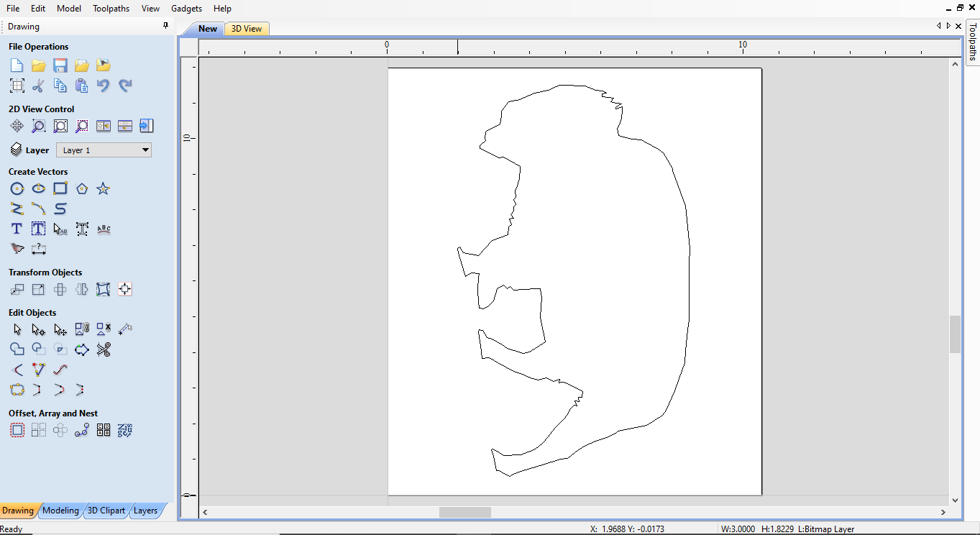This screenshot has width=980, height=535.
Task: Weld selected vectors together
Action: (x=17, y=349)
